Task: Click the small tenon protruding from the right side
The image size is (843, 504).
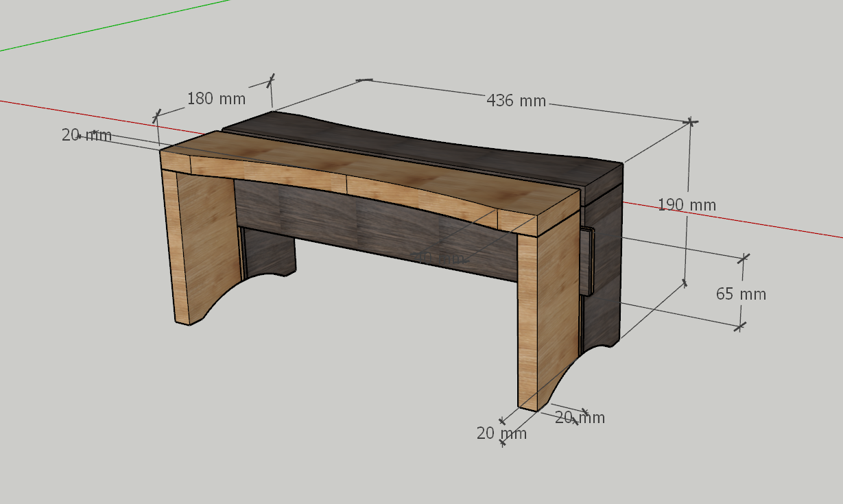Action: click(587, 261)
